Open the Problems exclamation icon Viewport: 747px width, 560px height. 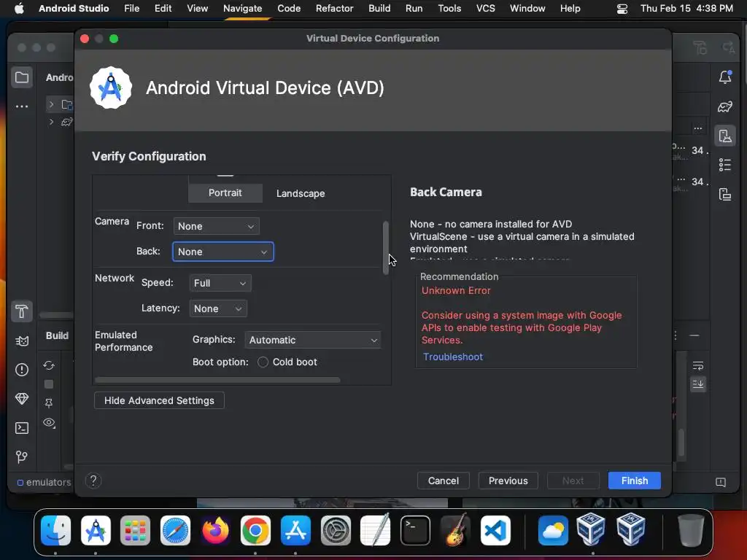(22, 370)
